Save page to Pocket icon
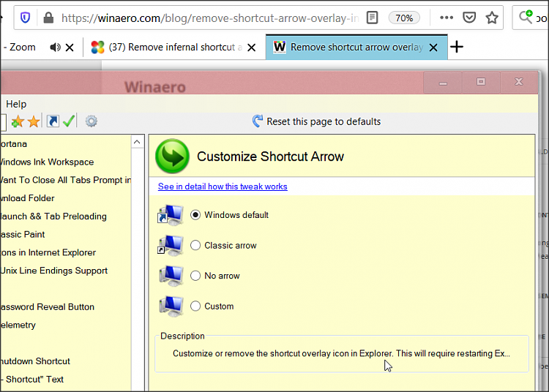549x392 pixels. [469, 18]
